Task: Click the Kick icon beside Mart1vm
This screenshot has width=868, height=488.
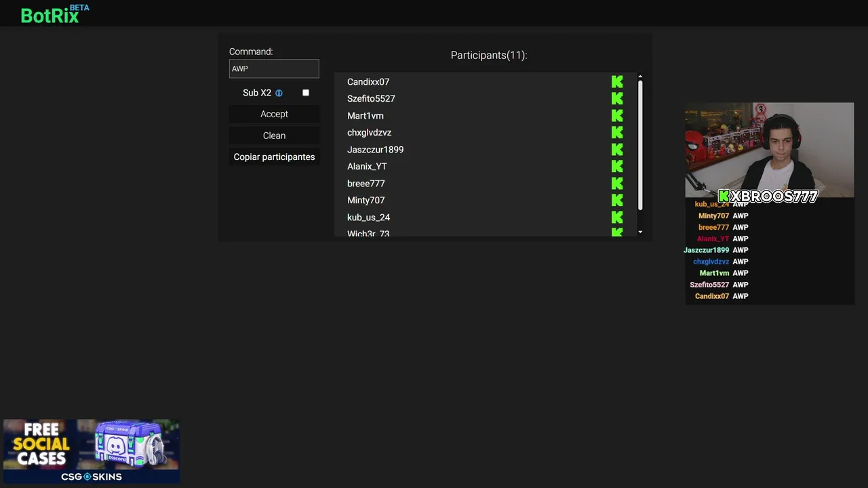Action: click(617, 116)
